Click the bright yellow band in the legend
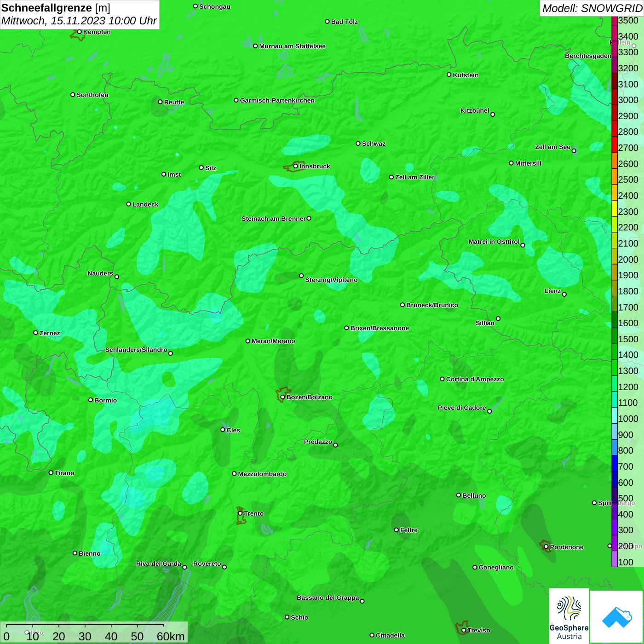This screenshot has height=644, width=644. [x=615, y=208]
